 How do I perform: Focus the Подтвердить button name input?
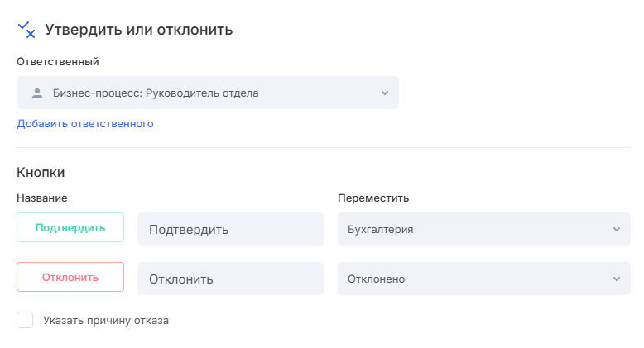(x=230, y=230)
